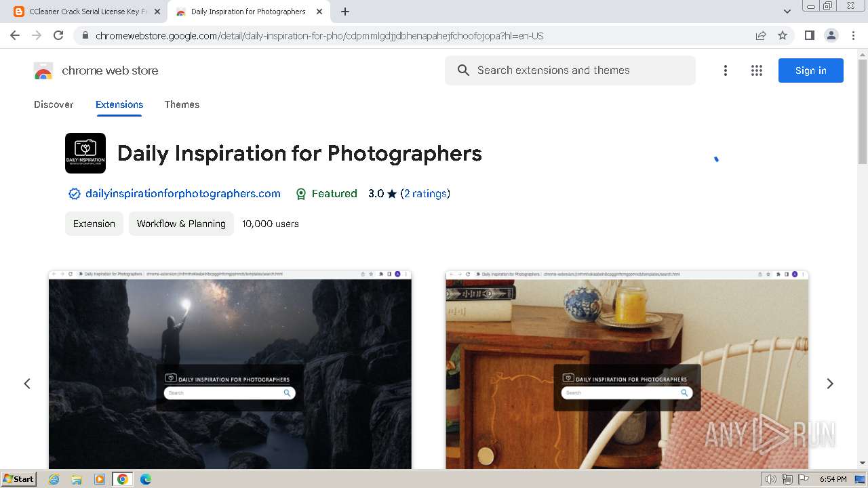Close the Daily Inspiration tab
Viewport: 868px width, 488px height.
[319, 12]
